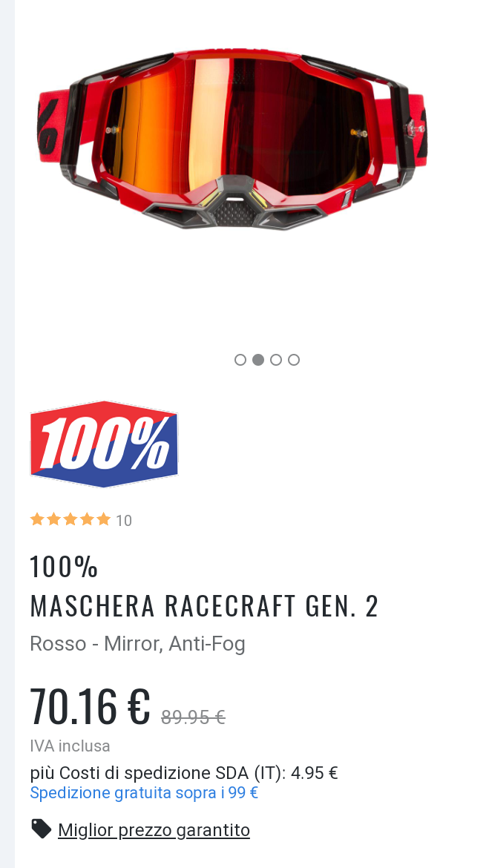Jump to the fourth carousel image dot
The image size is (489, 868).
tap(294, 360)
